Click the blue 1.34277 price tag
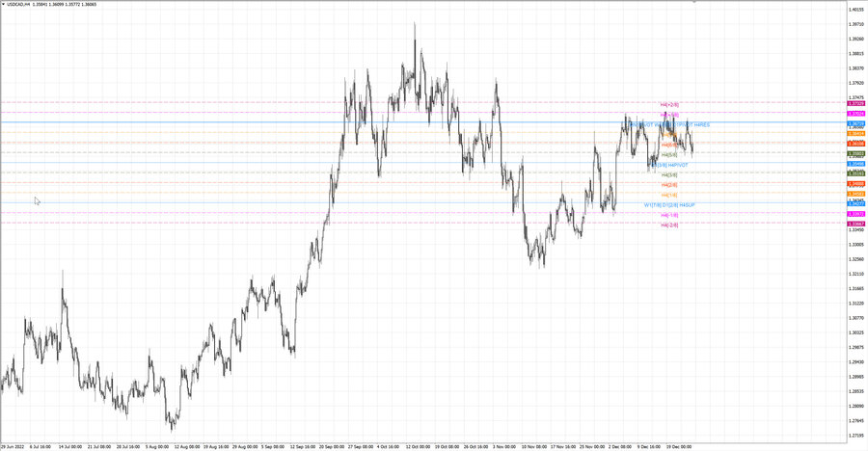Viewport: 868px width, 451px height. tap(856, 203)
